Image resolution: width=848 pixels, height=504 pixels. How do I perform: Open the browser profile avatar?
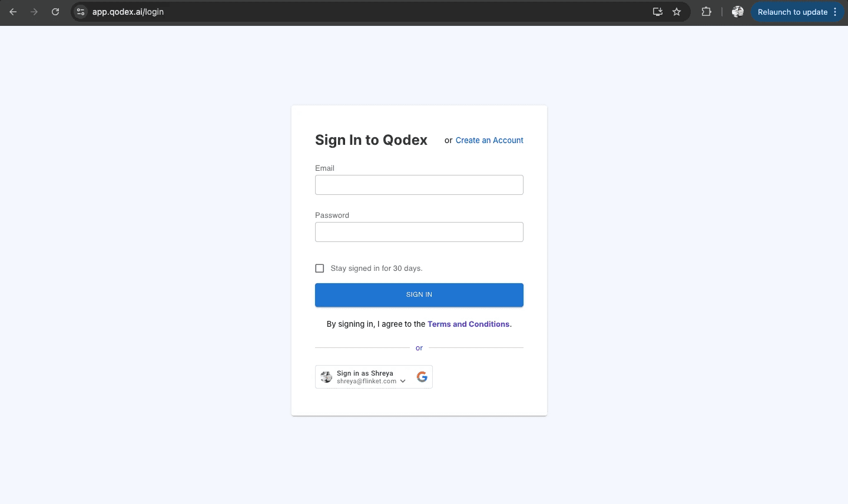click(737, 12)
